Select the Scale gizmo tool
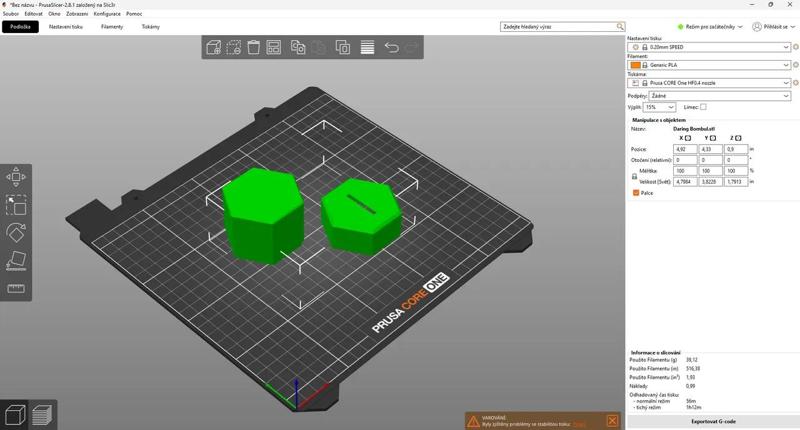This screenshot has width=800, height=430. pyautogui.click(x=16, y=205)
